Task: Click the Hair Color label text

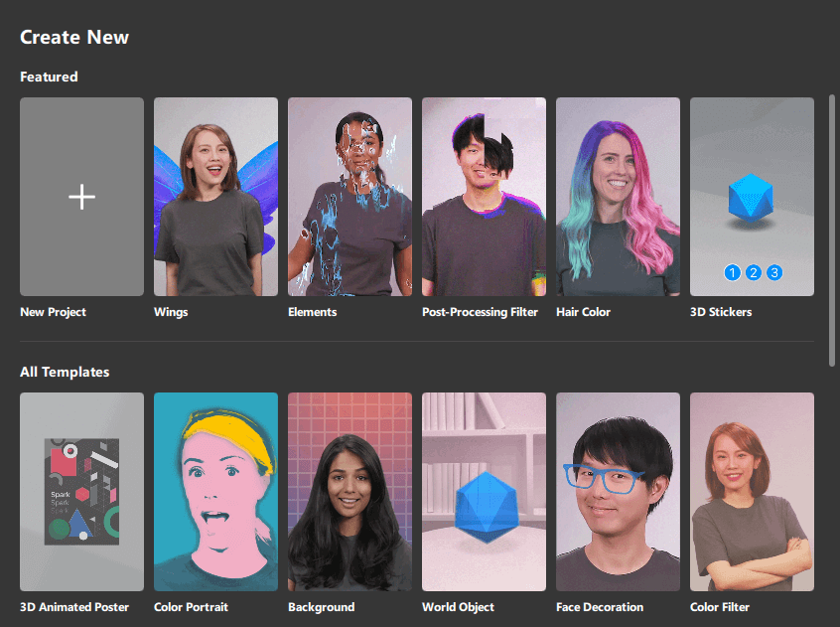Action: tap(583, 312)
